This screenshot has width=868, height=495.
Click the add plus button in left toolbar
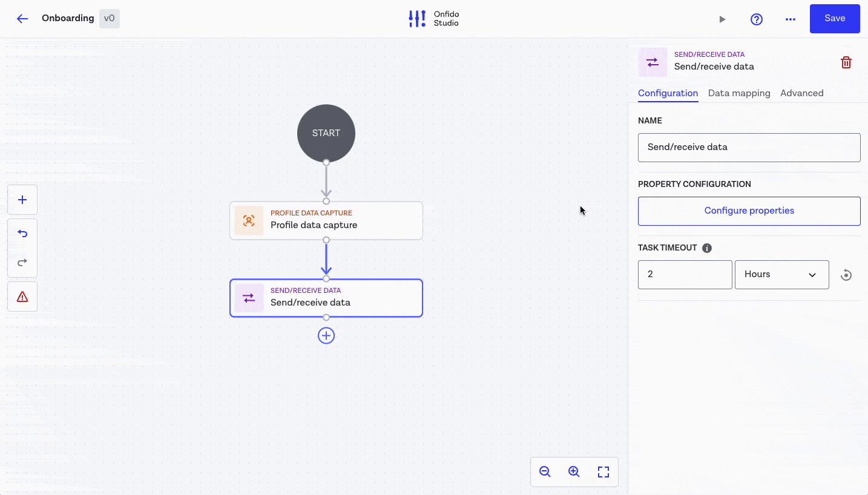point(22,200)
